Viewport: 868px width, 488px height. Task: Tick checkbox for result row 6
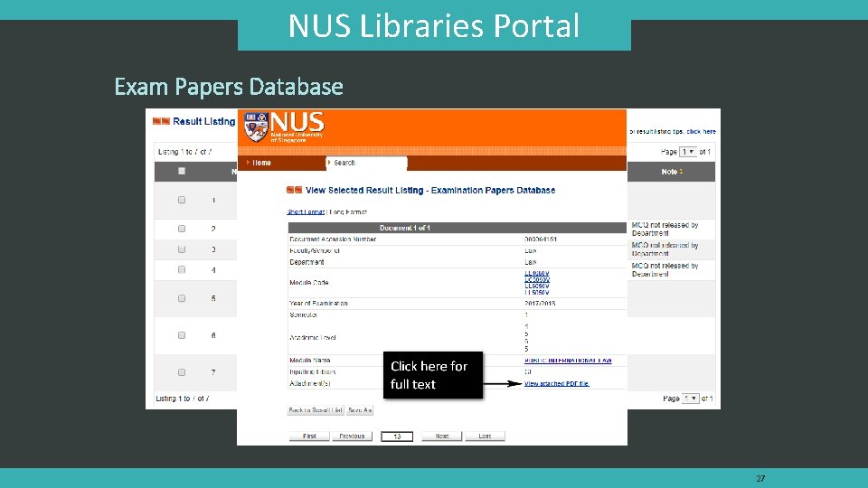[x=182, y=335]
